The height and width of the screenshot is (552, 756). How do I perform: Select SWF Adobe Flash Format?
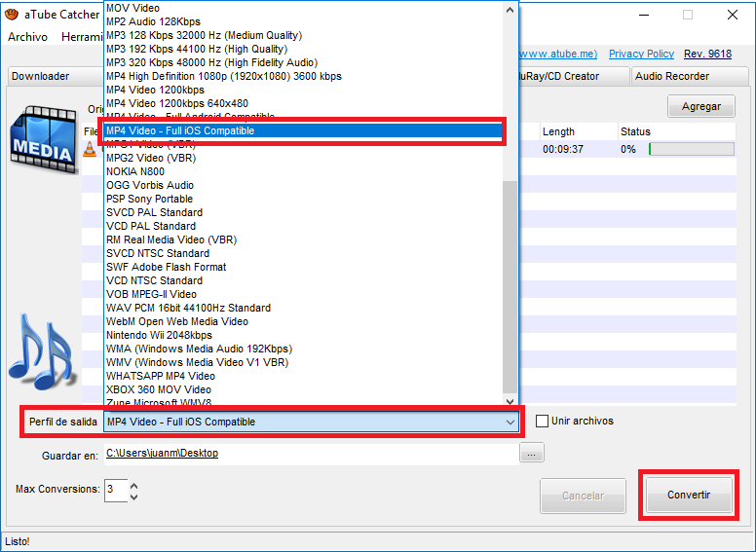303,267
